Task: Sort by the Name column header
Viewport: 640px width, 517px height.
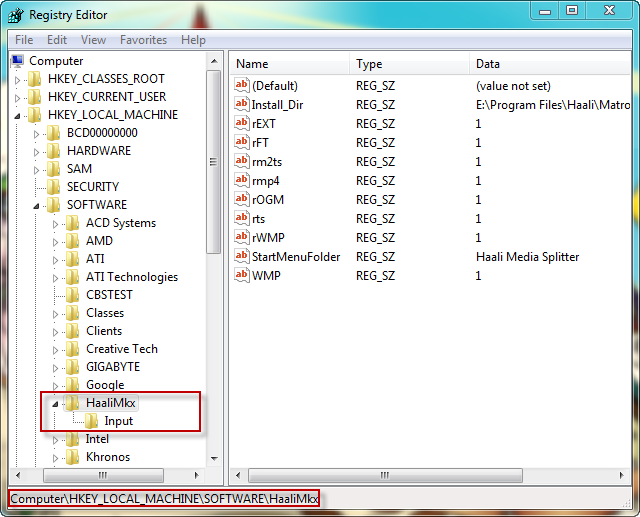Action: 290,64
